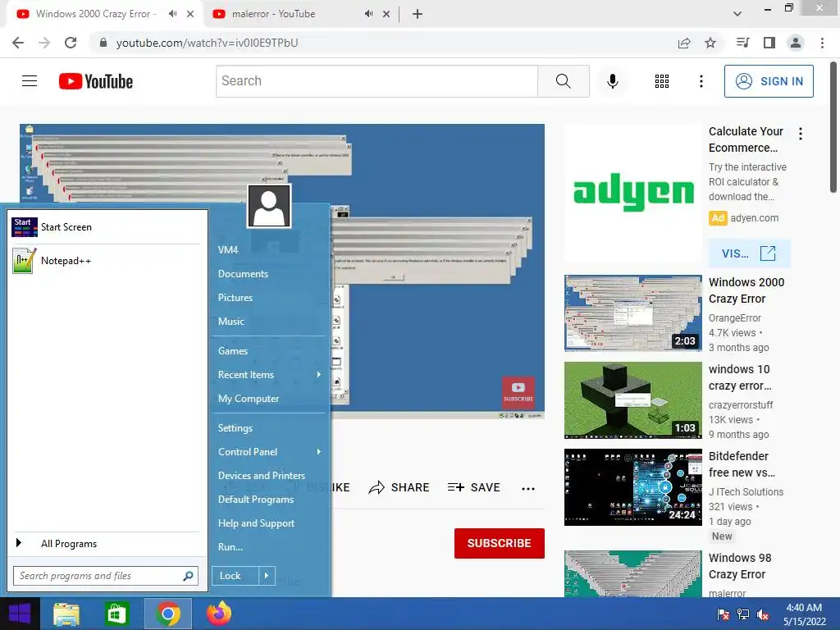Launch Notepad++ from start menu
Screen dimensions: 840x630
tap(107, 261)
